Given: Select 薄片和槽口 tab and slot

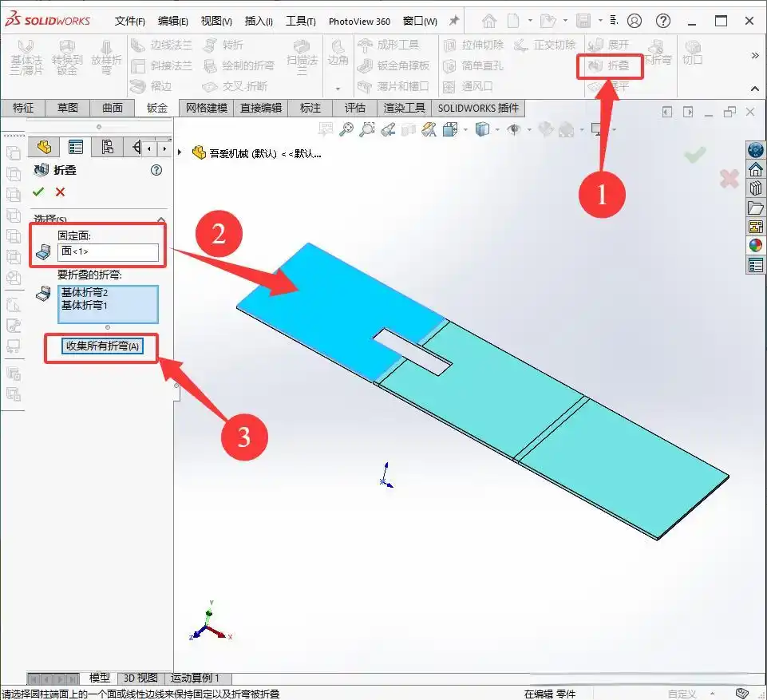Looking at the screenshot, I should pyautogui.click(x=393, y=86).
